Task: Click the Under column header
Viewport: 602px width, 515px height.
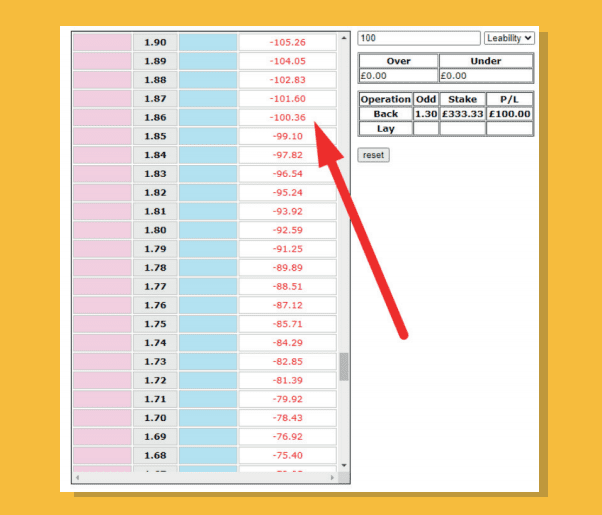Action: click(486, 61)
